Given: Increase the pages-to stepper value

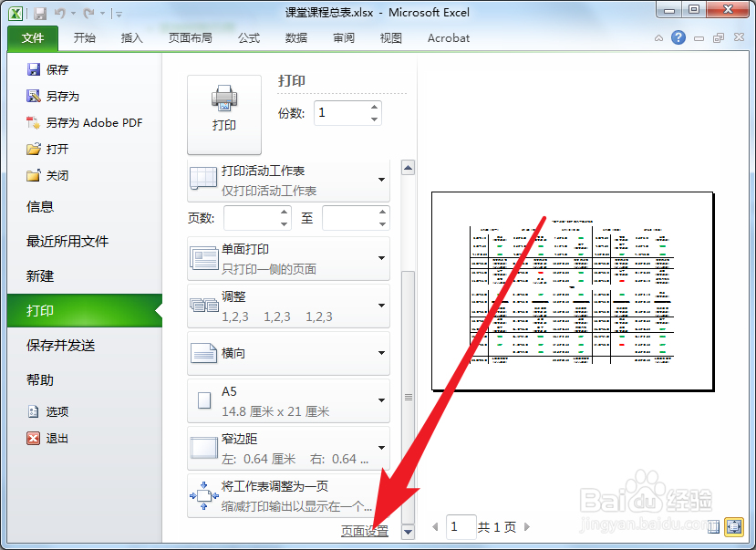Looking at the screenshot, I should (383, 212).
